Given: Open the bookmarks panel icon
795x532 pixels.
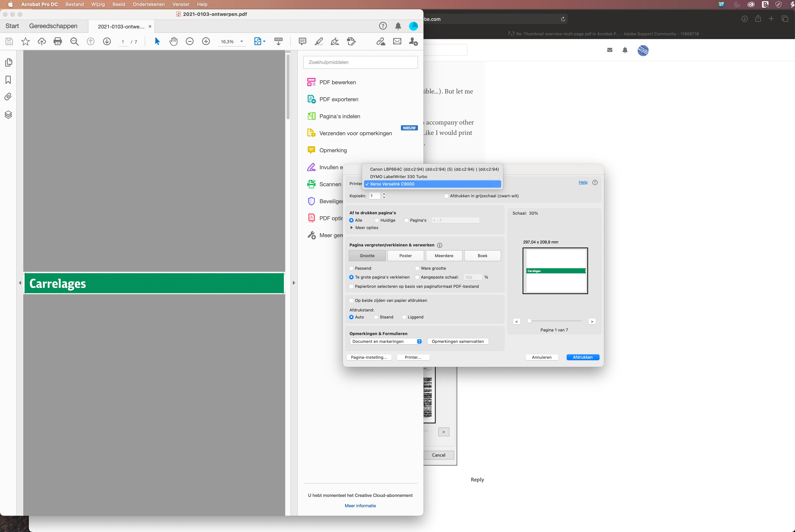Looking at the screenshot, I should (x=8, y=80).
